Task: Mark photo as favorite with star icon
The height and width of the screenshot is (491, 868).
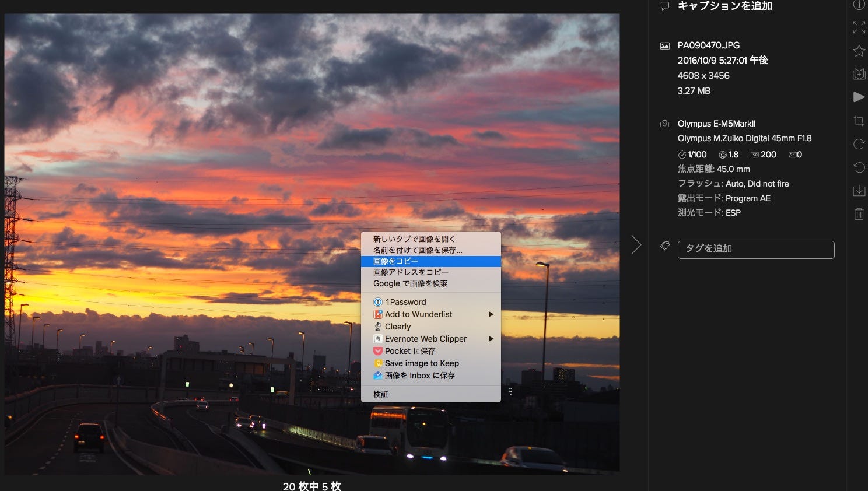Action: (859, 51)
